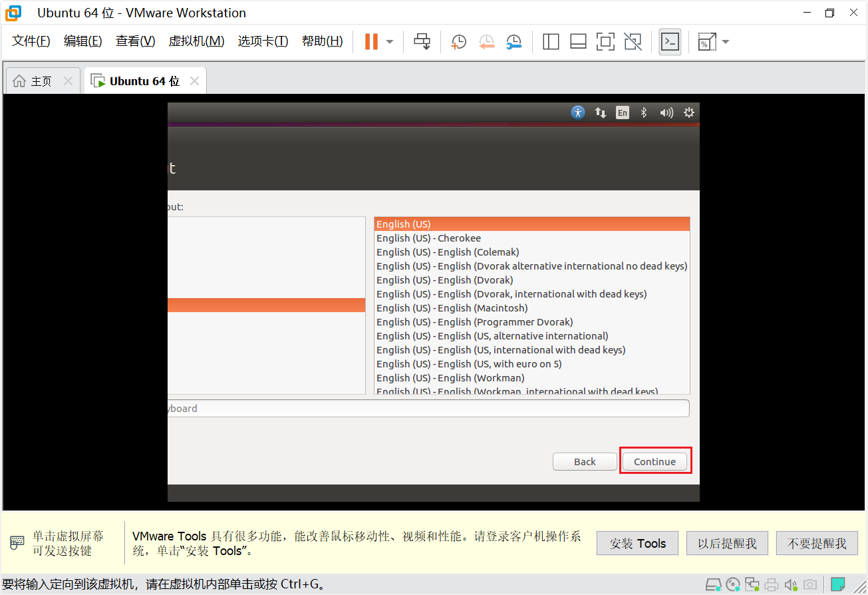Screen dimensions: 868x595
Task: Open the 虚拟机(M) menu
Action: click(x=196, y=41)
